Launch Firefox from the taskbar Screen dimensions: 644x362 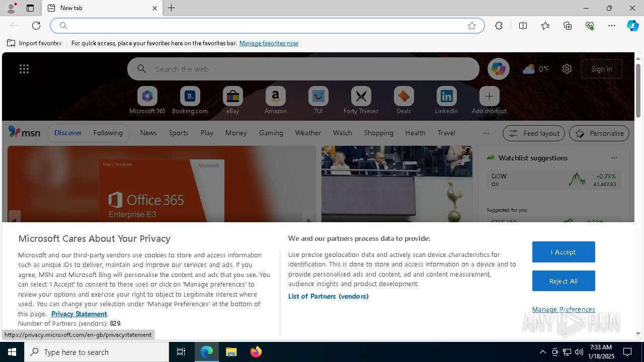coord(256,352)
